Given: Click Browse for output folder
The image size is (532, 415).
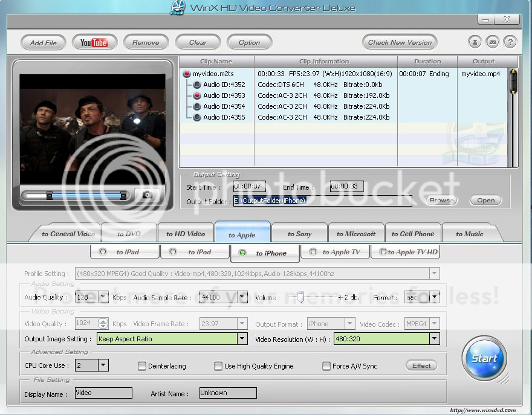Looking at the screenshot, I should tap(442, 200).
